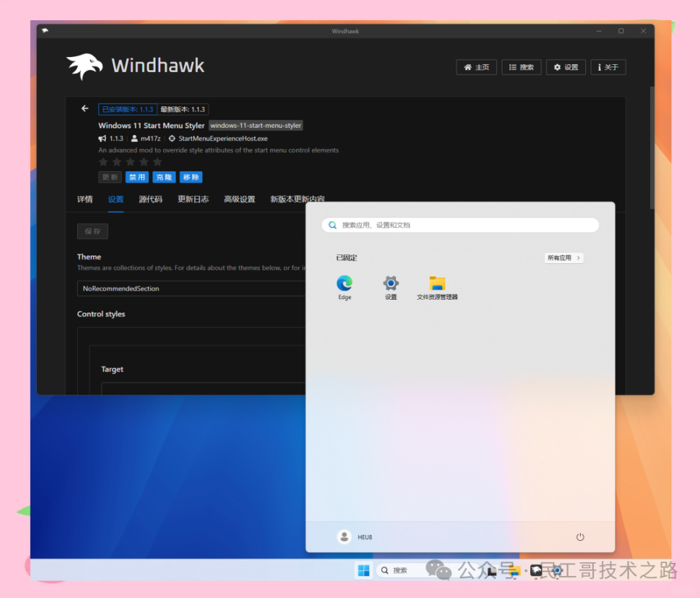Click the 克隆 button to clone mod
Viewport: 700px width, 598px height.
tap(164, 177)
